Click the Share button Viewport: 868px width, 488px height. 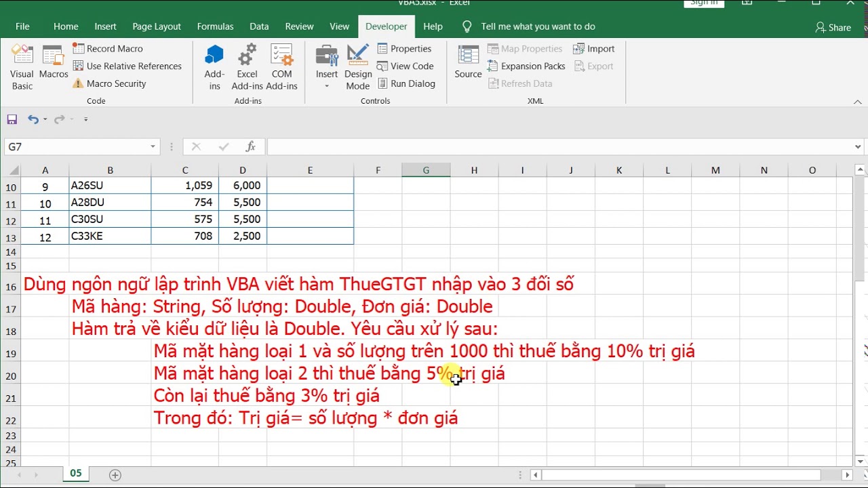[x=833, y=28]
